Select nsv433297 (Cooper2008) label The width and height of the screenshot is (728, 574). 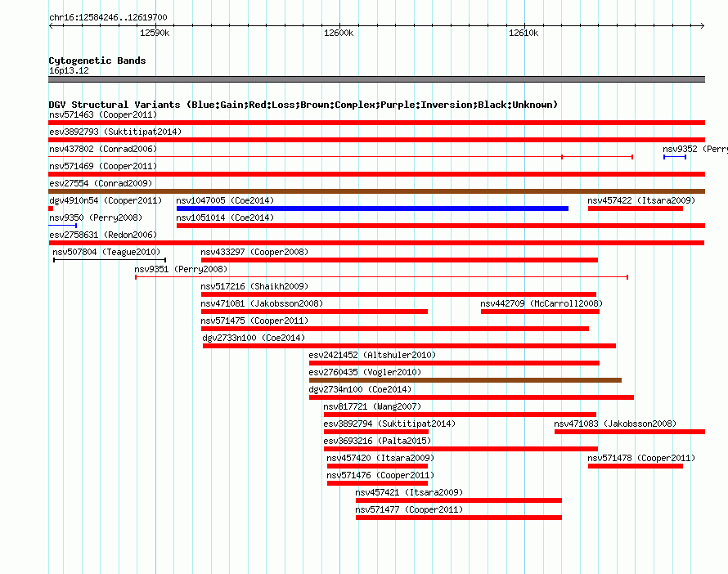click(x=254, y=252)
